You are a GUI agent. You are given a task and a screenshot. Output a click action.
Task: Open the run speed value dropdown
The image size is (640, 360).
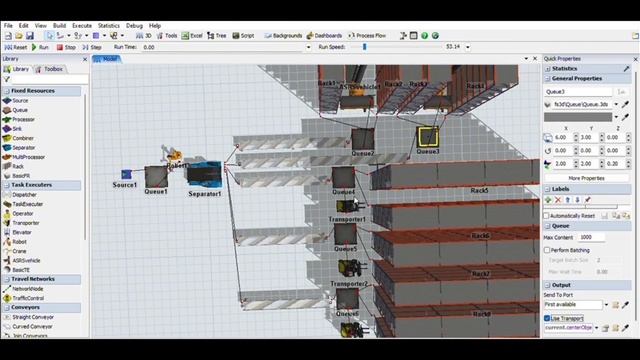click(468, 47)
